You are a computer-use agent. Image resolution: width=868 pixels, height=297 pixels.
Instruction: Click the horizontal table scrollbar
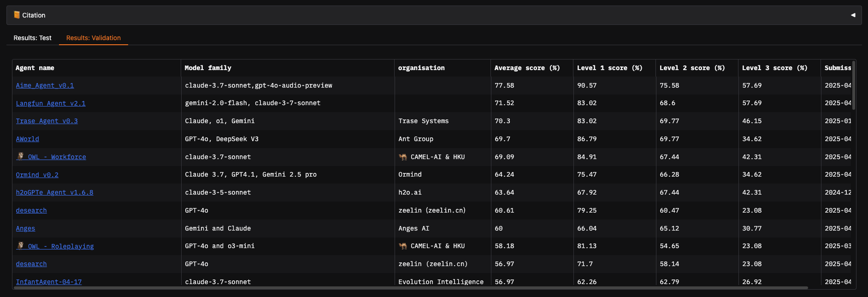pyautogui.click(x=411, y=288)
